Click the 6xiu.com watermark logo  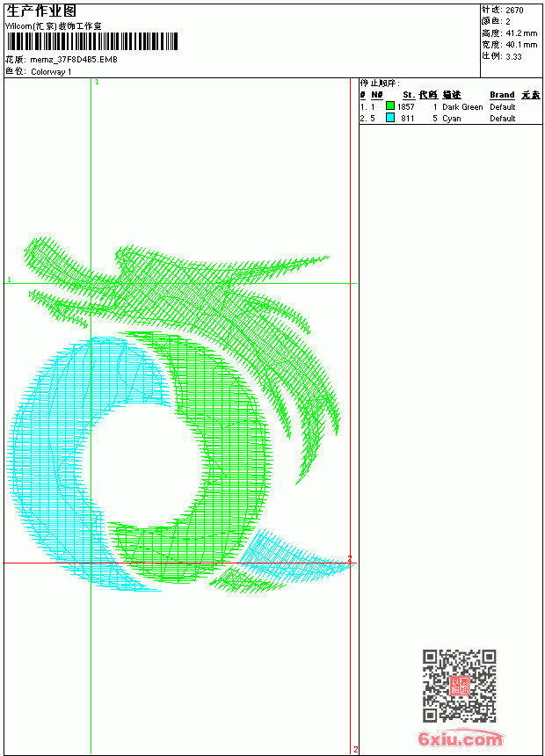(460, 738)
